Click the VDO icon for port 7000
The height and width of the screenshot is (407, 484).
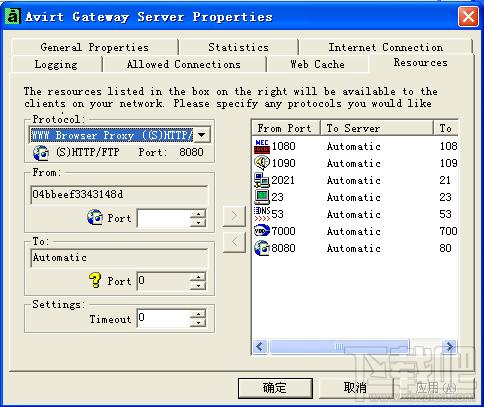coord(262,231)
